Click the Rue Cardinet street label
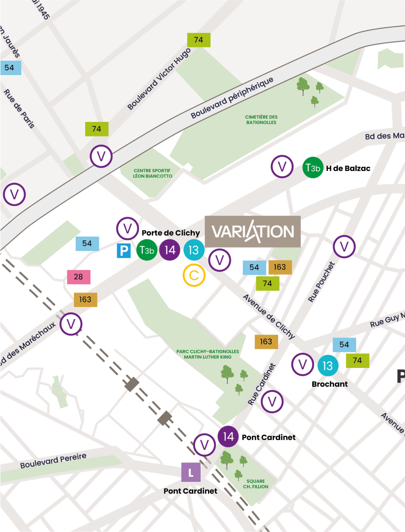The image size is (405, 532). point(262,384)
